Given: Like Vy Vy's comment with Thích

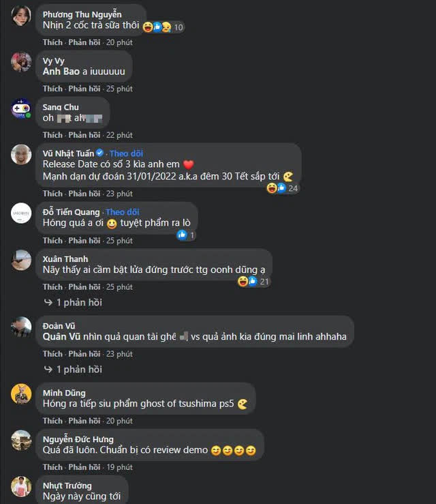Looking at the screenshot, I should coord(52,89).
